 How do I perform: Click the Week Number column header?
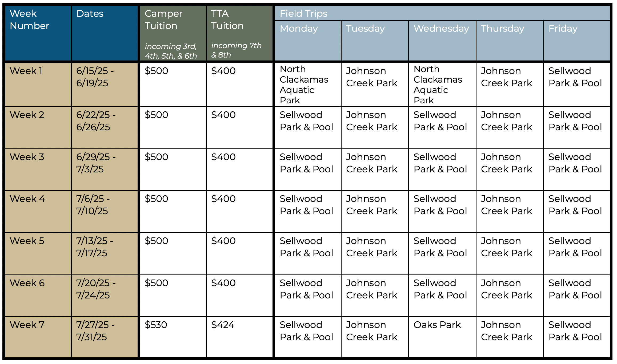click(x=38, y=33)
